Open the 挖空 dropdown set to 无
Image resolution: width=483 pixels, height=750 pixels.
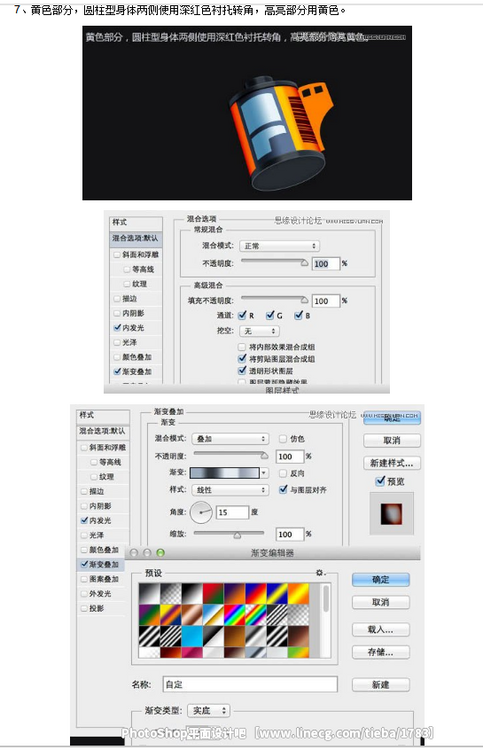[259, 331]
